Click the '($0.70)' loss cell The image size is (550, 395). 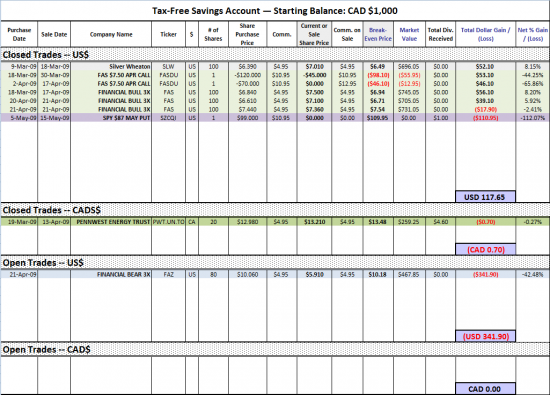point(485,222)
